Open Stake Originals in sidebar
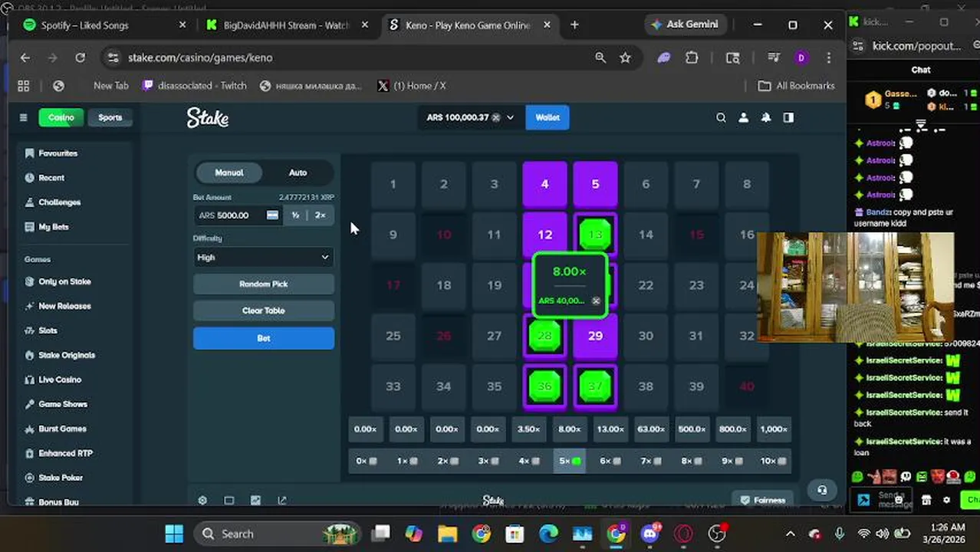The width and height of the screenshot is (980, 552). pos(60,355)
